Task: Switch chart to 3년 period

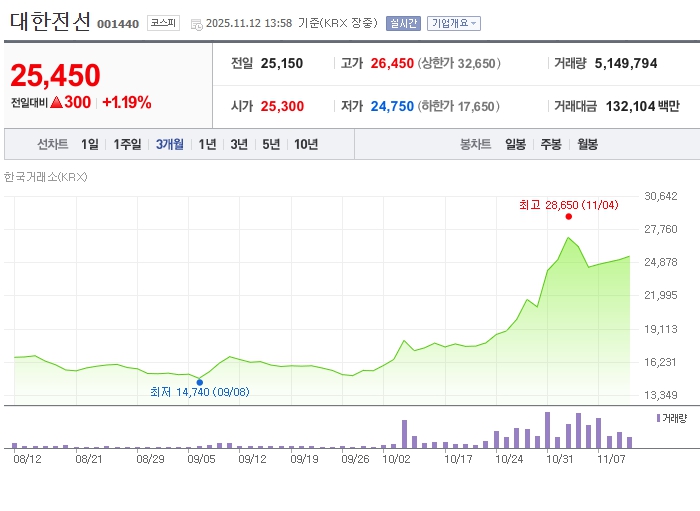Action: point(239,145)
